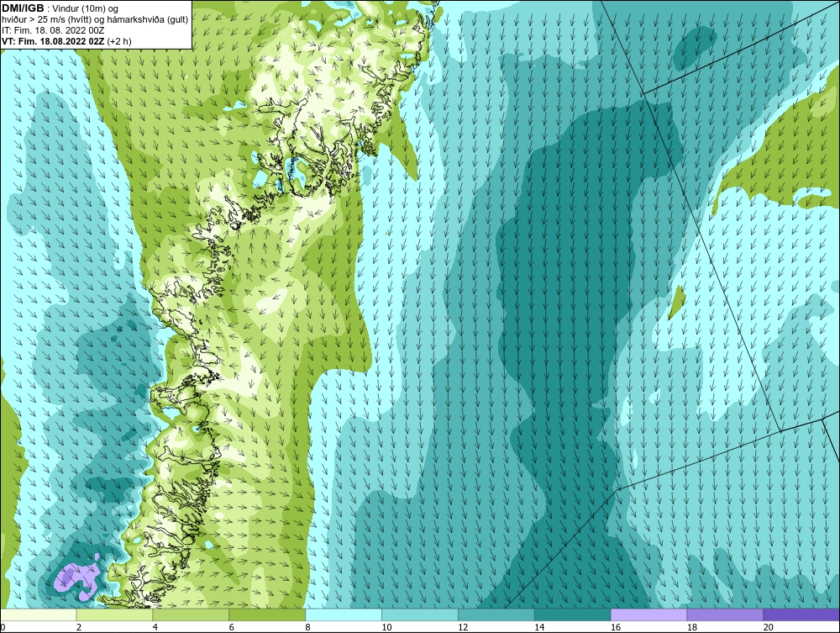840x633 pixels.
Task: Select the 18–20 m/s purple swatch
Action: [726, 615]
